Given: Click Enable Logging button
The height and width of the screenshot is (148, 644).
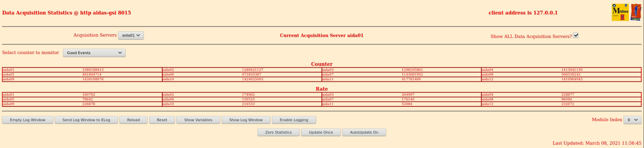Looking at the screenshot, I should click(294, 120).
